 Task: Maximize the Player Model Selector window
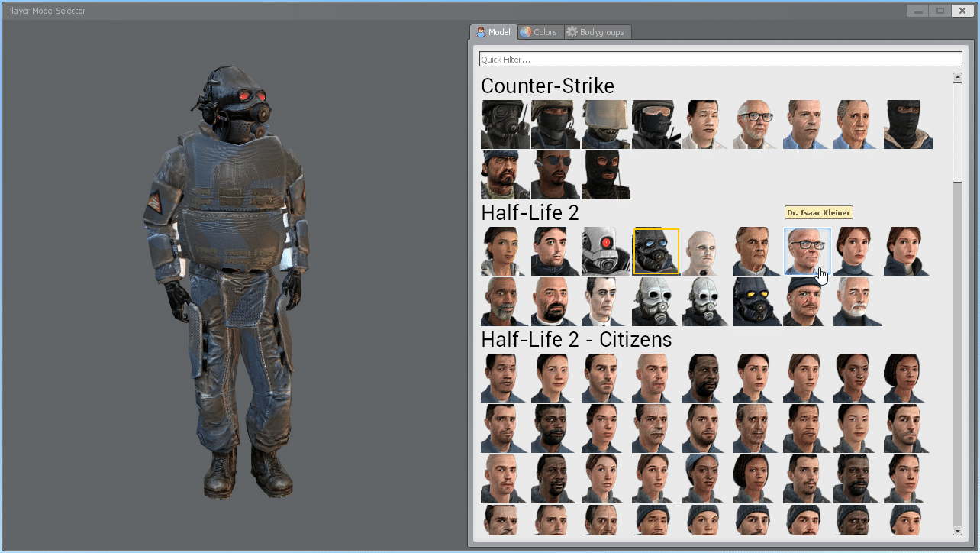[940, 11]
